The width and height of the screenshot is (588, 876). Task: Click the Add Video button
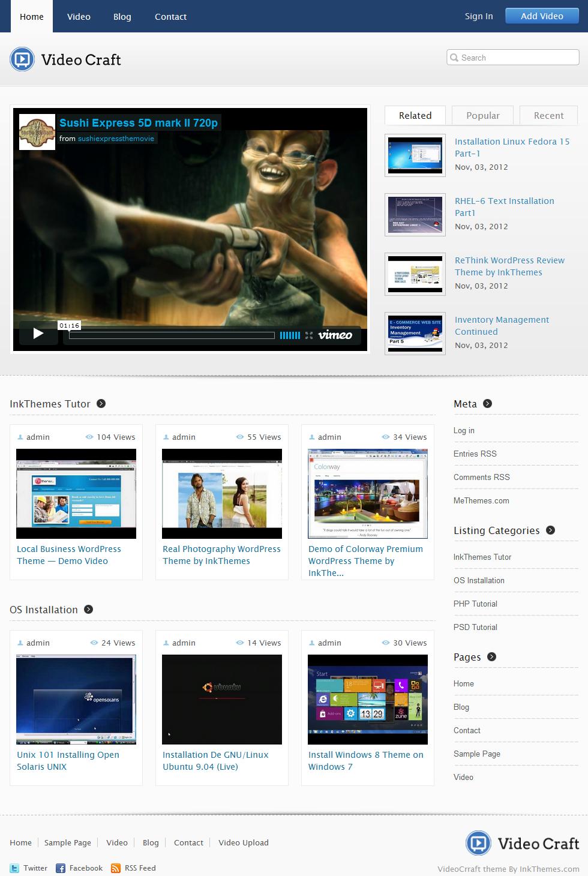click(542, 16)
